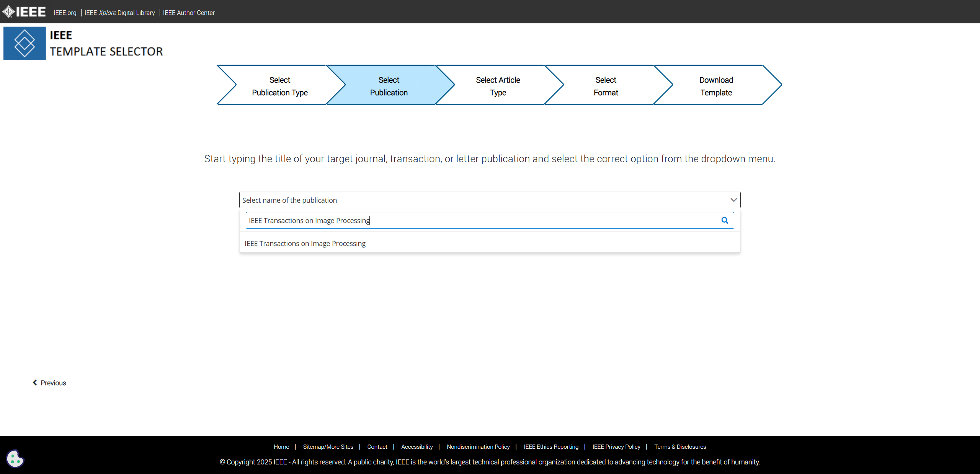Open Terms & Disclosures footer link
This screenshot has width=980, height=474.
[x=680, y=447]
